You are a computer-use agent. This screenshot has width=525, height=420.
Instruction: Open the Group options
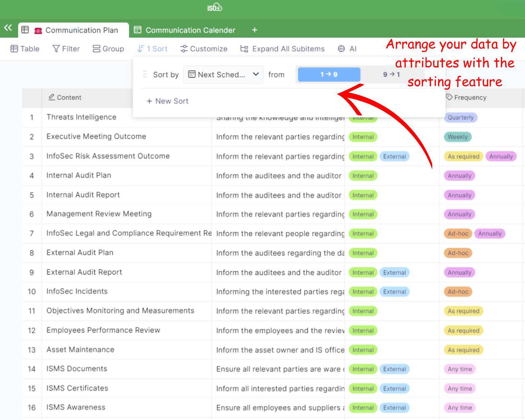[108, 49]
